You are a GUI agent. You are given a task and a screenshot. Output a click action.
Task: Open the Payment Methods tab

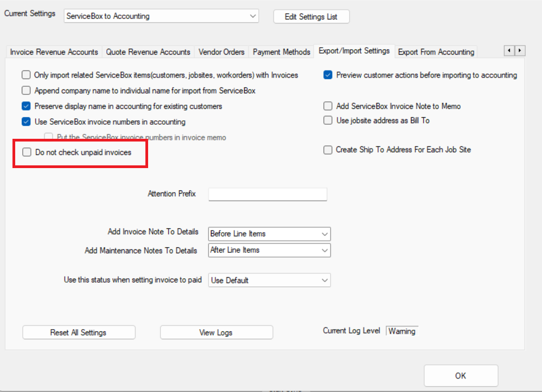[282, 52]
